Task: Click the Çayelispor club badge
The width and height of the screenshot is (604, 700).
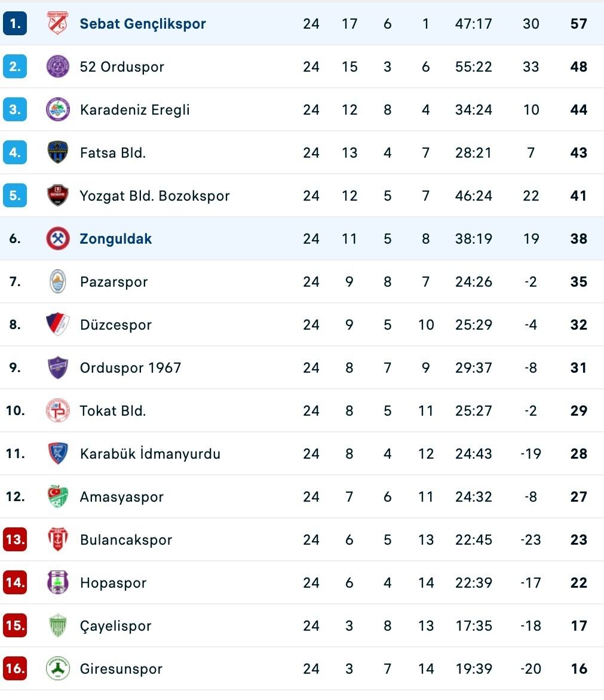Action: click(x=58, y=626)
